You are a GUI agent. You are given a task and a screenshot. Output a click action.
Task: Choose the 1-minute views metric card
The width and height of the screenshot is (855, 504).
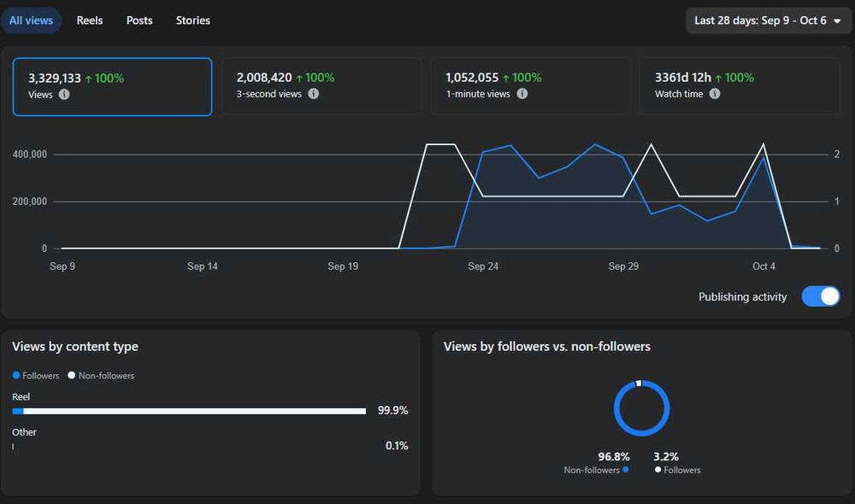pyautogui.click(x=531, y=86)
